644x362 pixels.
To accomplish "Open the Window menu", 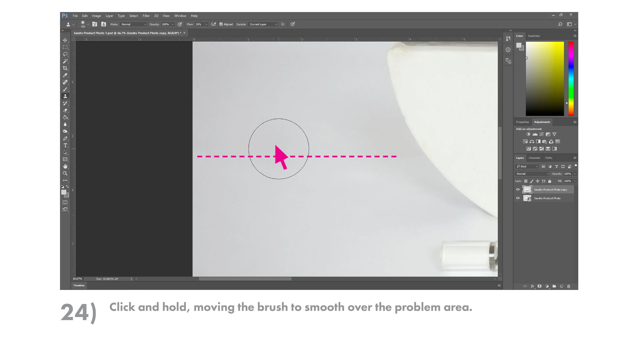I will point(180,16).
